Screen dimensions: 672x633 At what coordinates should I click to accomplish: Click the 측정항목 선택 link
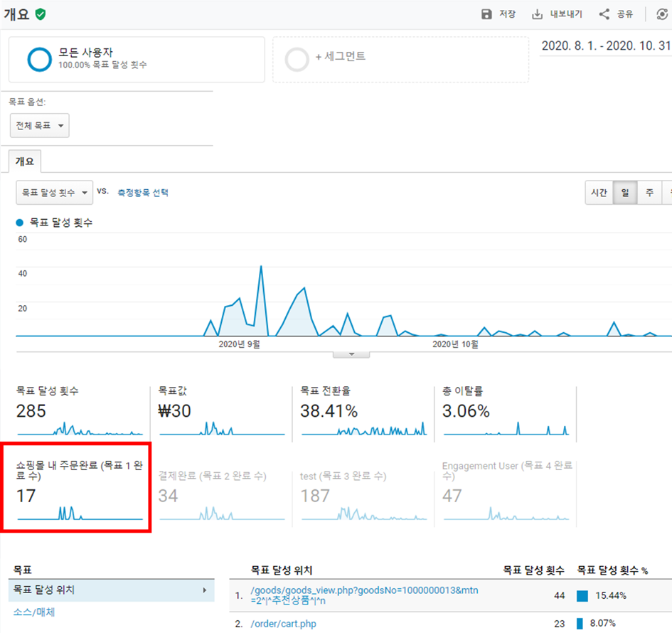pos(143,193)
